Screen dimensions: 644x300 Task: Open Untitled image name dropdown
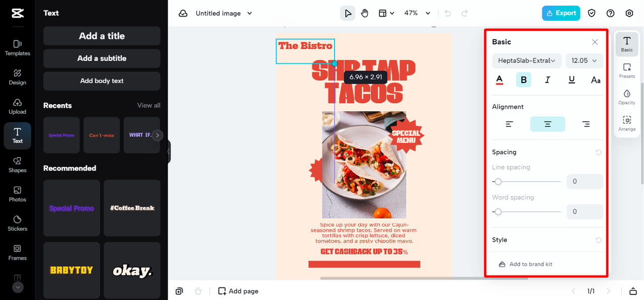pos(224,13)
